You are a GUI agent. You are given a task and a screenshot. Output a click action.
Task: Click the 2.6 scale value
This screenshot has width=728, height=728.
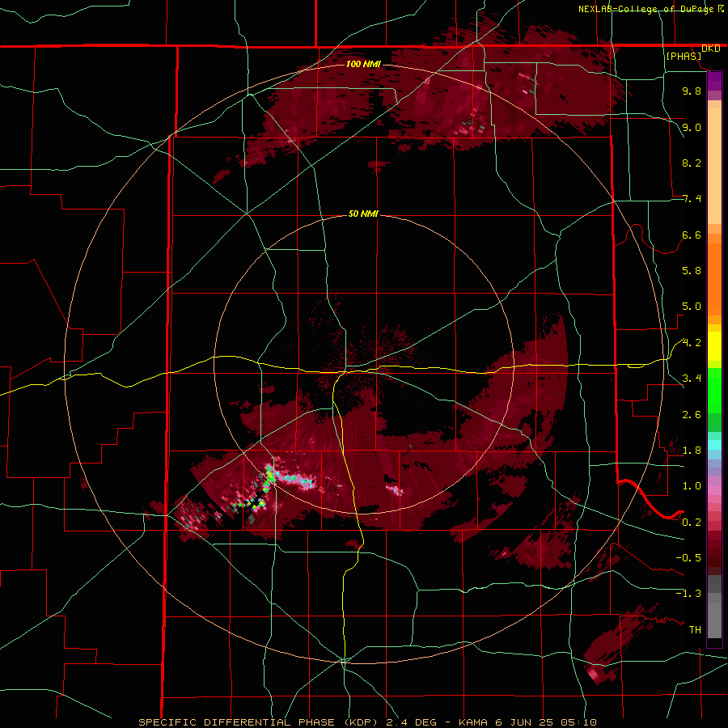coord(692,415)
